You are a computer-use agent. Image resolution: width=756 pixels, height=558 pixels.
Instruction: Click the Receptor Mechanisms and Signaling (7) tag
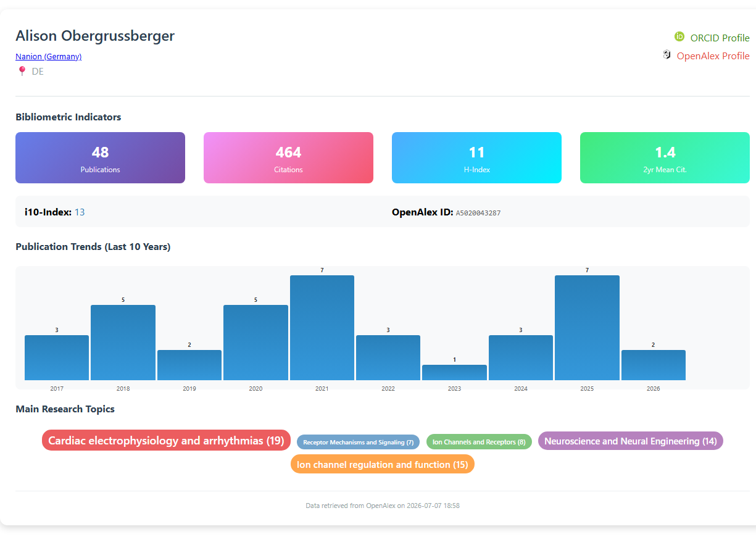(x=358, y=442)
